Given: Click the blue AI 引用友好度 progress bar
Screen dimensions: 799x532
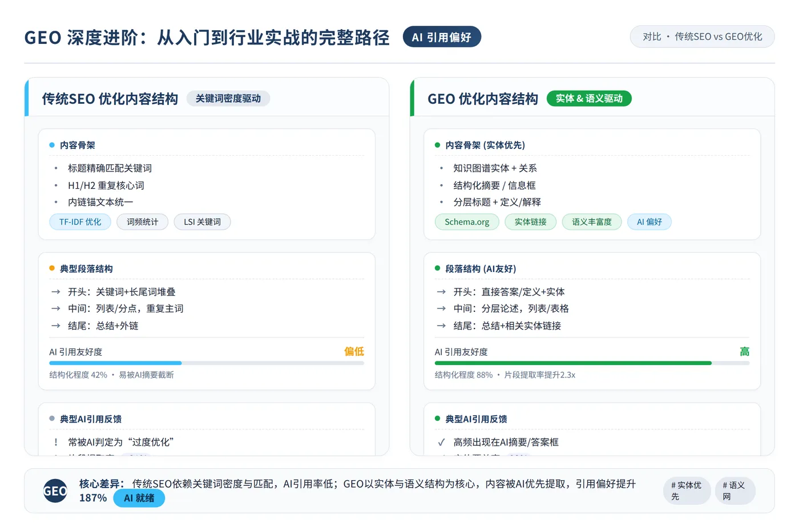Looking at the screenshot, I should [x=207, y=363].
